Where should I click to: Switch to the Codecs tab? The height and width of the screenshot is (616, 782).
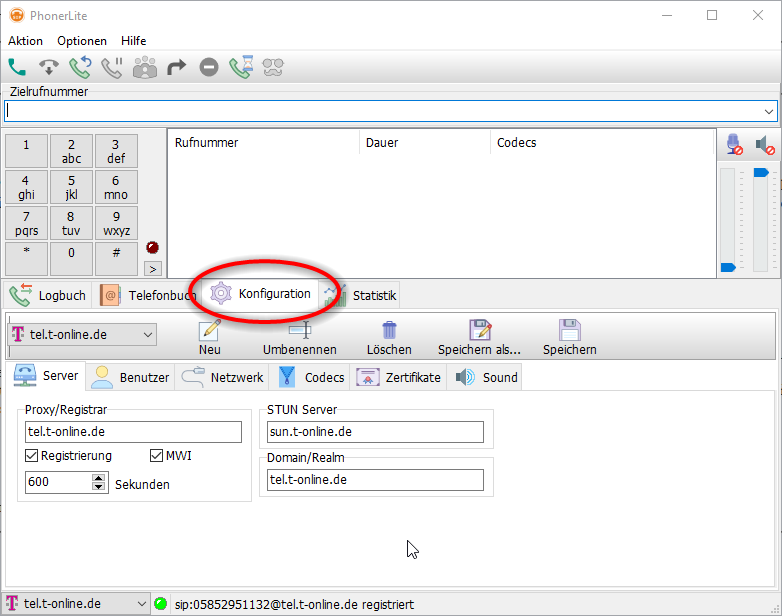click(x=313, y=377)
